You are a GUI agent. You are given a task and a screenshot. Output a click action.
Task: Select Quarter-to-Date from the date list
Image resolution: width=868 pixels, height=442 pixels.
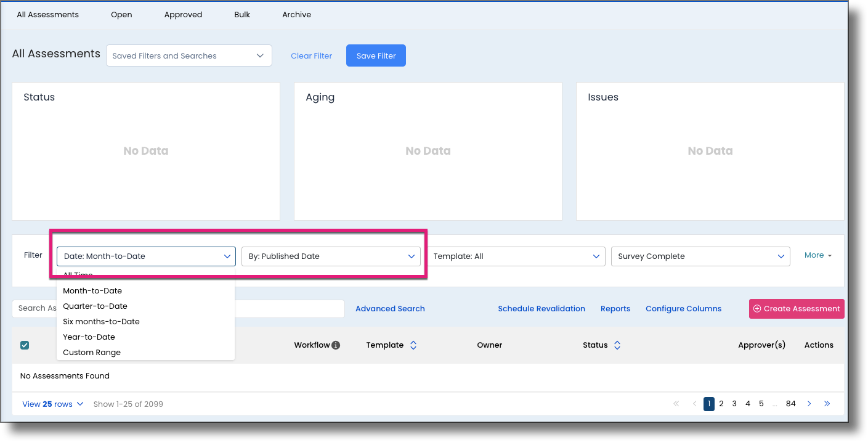(x=94, y=306)
